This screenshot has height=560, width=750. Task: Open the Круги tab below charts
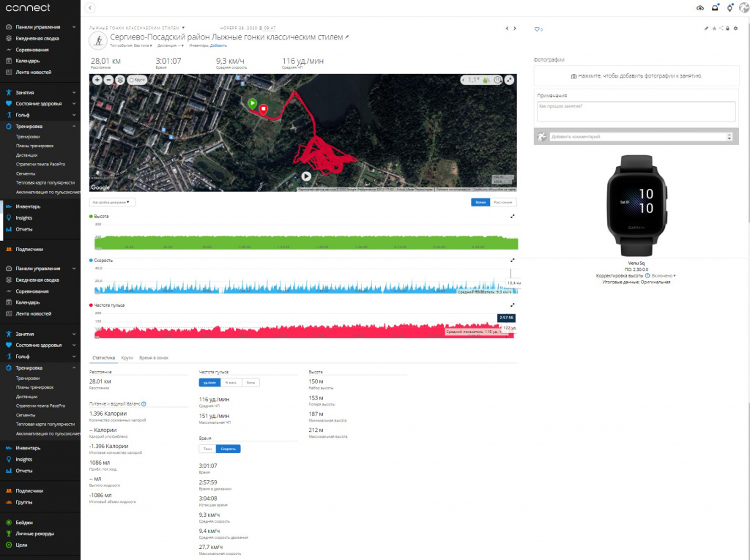pos(127,358)
